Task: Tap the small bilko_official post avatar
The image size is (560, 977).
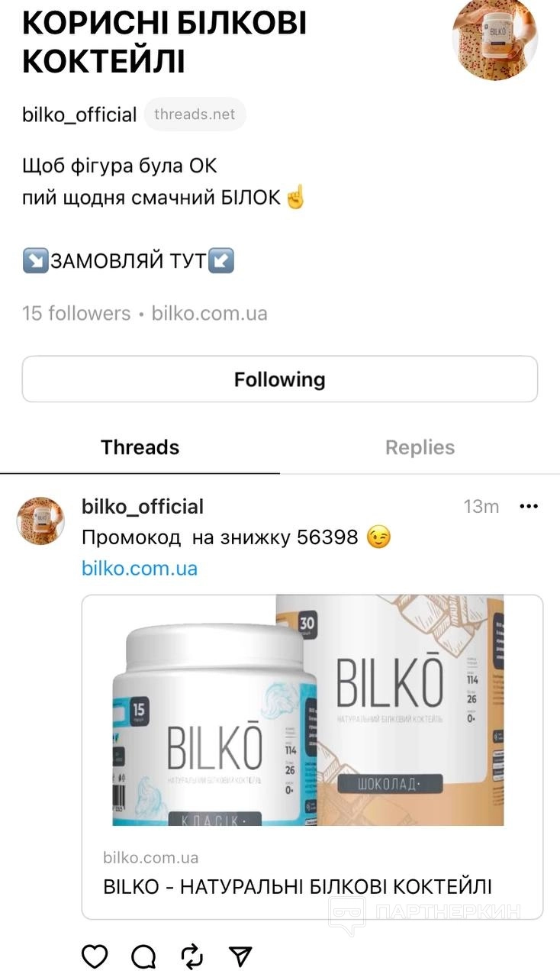Action: [x=41, y=520]
